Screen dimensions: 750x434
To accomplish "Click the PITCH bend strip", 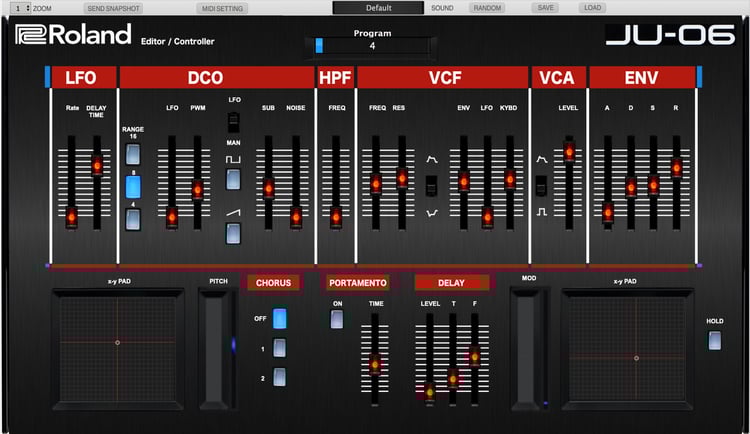I will pos(218,350).
